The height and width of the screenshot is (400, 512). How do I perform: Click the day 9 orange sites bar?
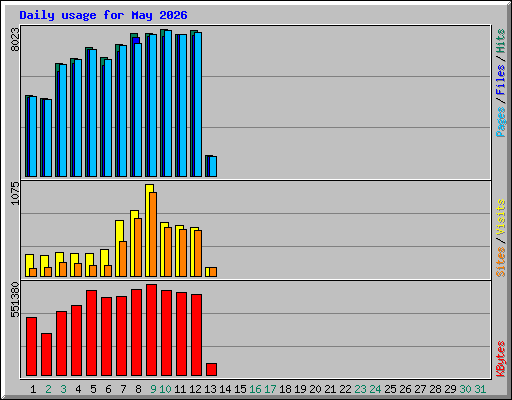(x=153, y=234)
